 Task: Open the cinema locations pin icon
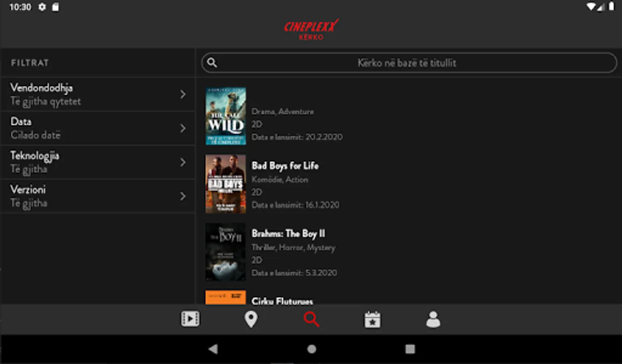click(251, 320)
